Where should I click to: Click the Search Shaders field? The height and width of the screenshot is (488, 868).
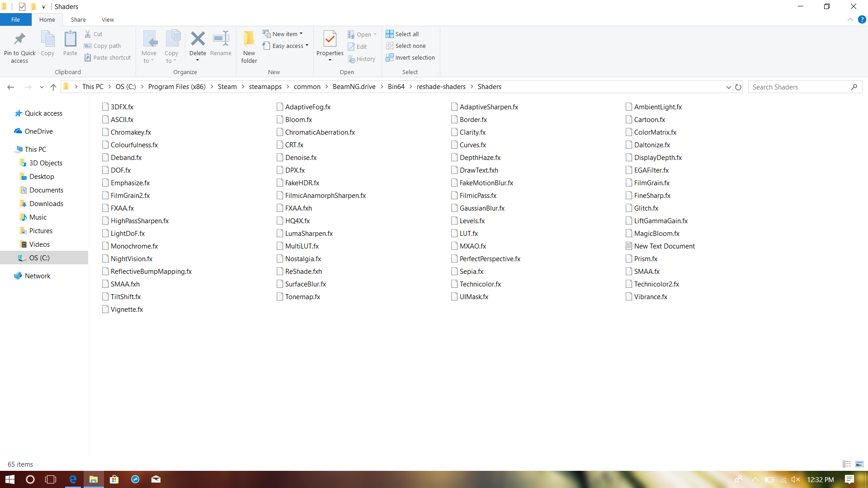[x=805, y=87]
